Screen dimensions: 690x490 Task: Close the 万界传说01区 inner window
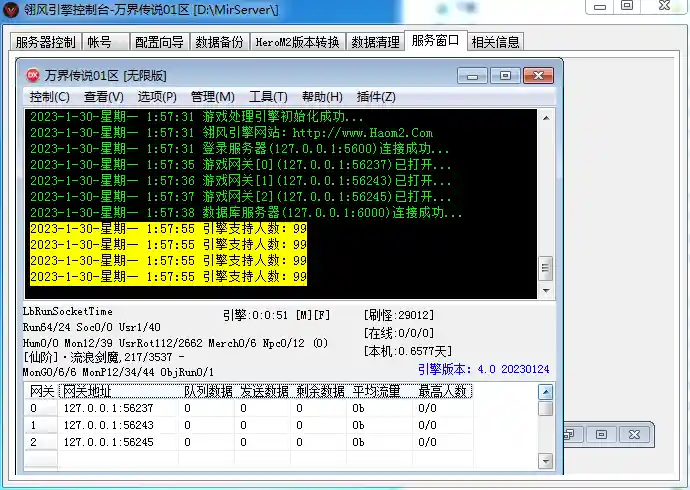point(538,76)
